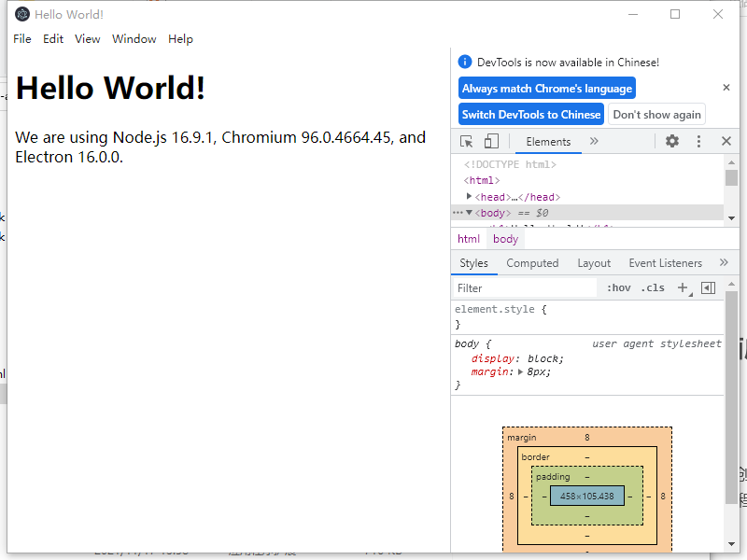Open the View menu
The height and width of the screenshot is (560, 747).
[x=87, y=39]
